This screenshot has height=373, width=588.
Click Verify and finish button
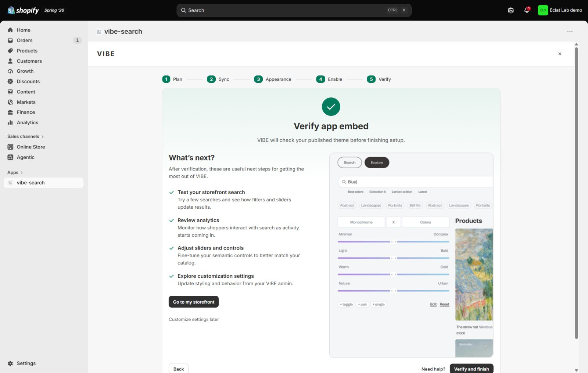coord(472,369)
